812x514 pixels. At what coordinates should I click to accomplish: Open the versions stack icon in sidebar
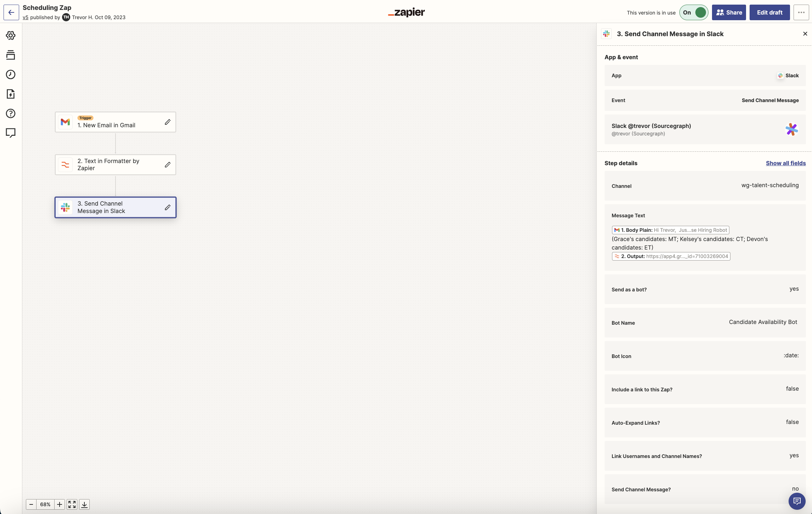click(x=11, y=55)
